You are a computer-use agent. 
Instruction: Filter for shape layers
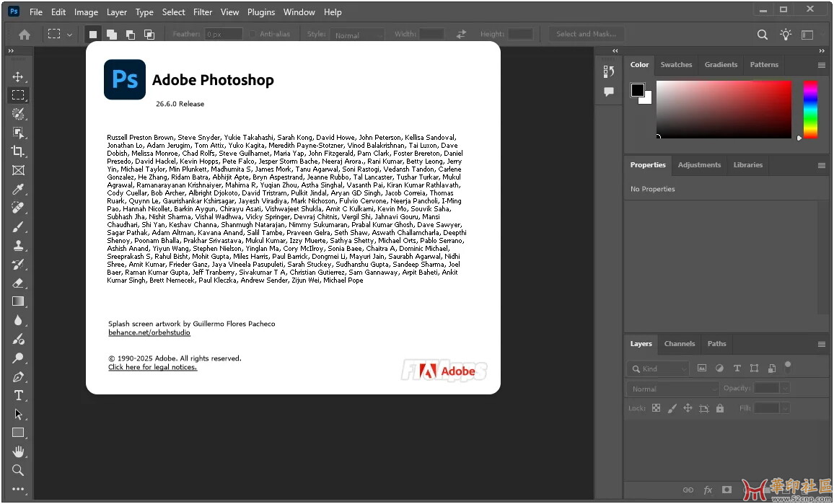pos(754,368)
